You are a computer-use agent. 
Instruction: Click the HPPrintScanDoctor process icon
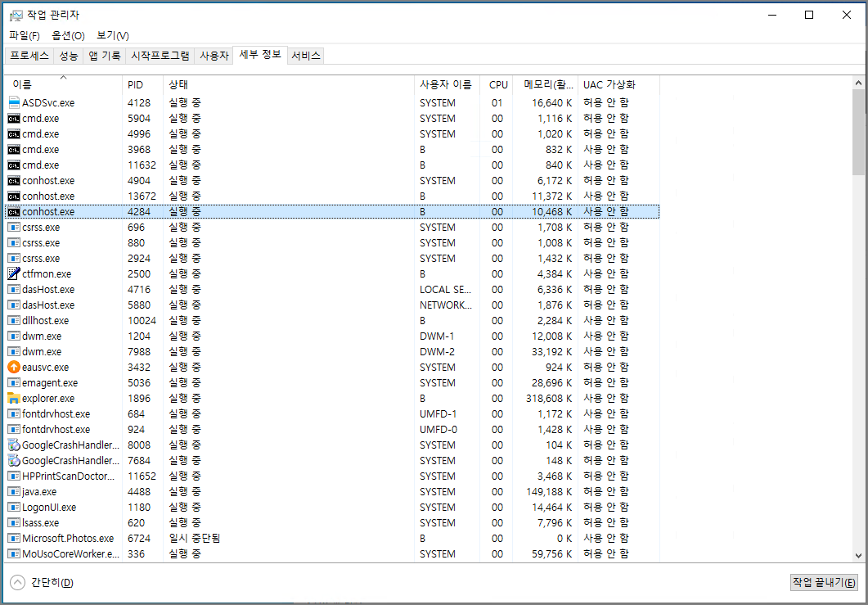click(x=14, y=476)
